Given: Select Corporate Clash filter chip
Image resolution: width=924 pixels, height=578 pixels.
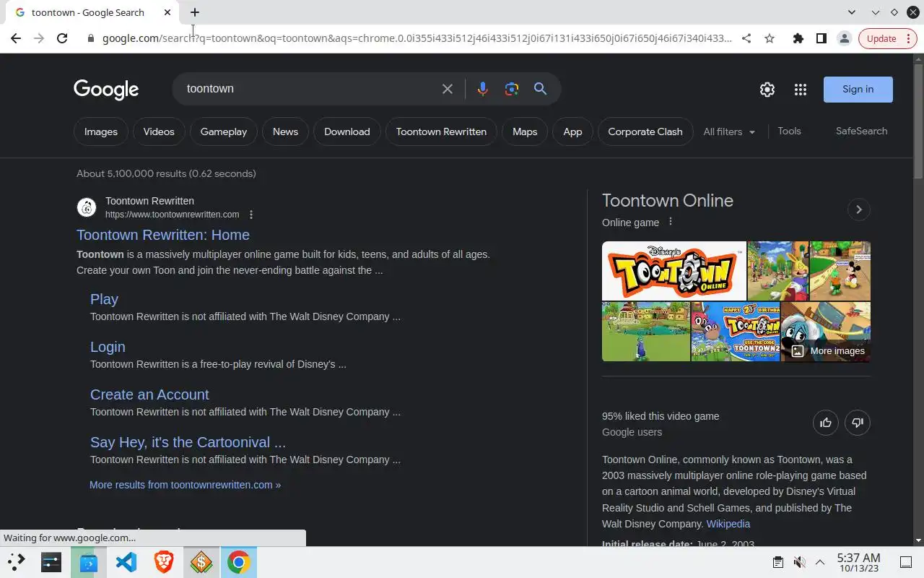Looking at the screenshot, I should tap(645, 131).
